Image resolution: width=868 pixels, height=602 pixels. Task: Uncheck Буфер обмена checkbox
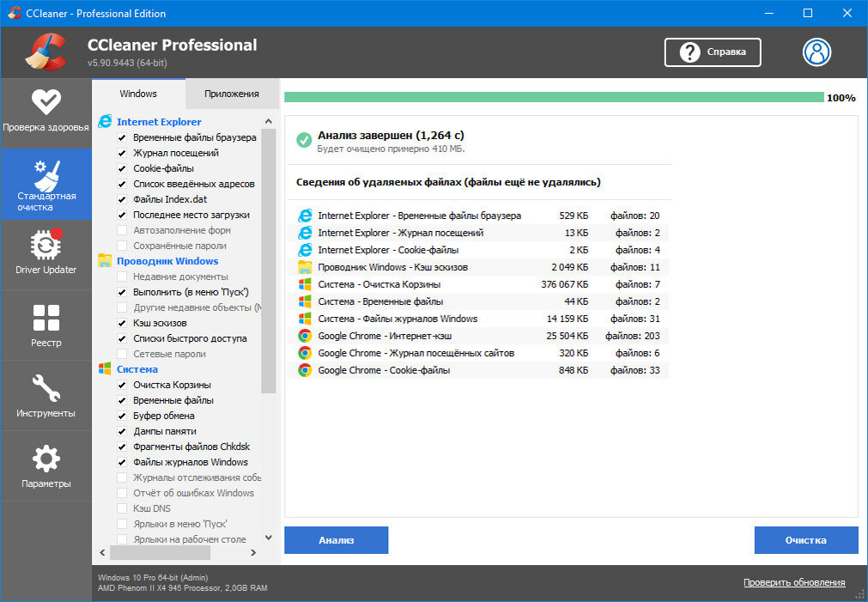click(x=122, y=416)
